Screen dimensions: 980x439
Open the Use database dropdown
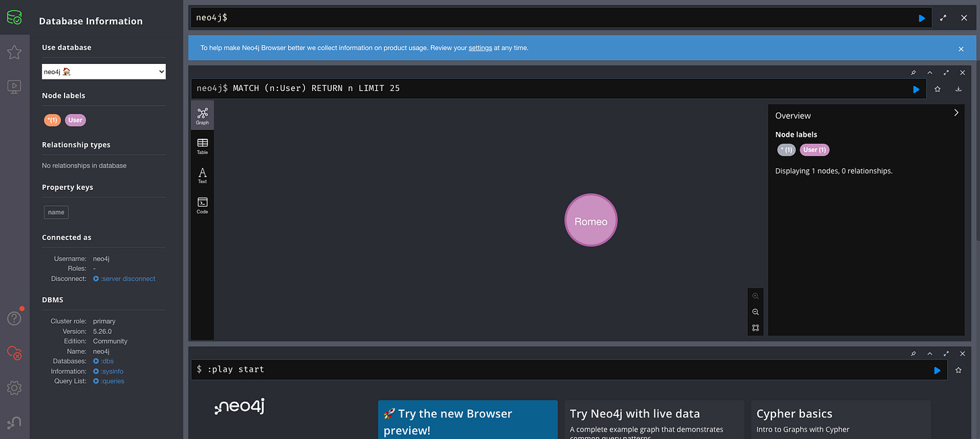pyautogui.click(x=104, y=71)
